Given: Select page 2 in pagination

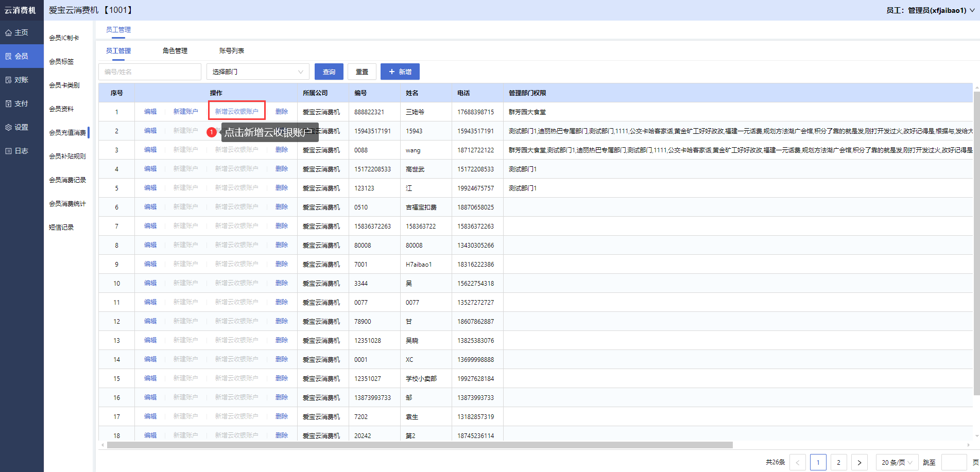Looking at the screenshot, I should click(x=839, y=462).
